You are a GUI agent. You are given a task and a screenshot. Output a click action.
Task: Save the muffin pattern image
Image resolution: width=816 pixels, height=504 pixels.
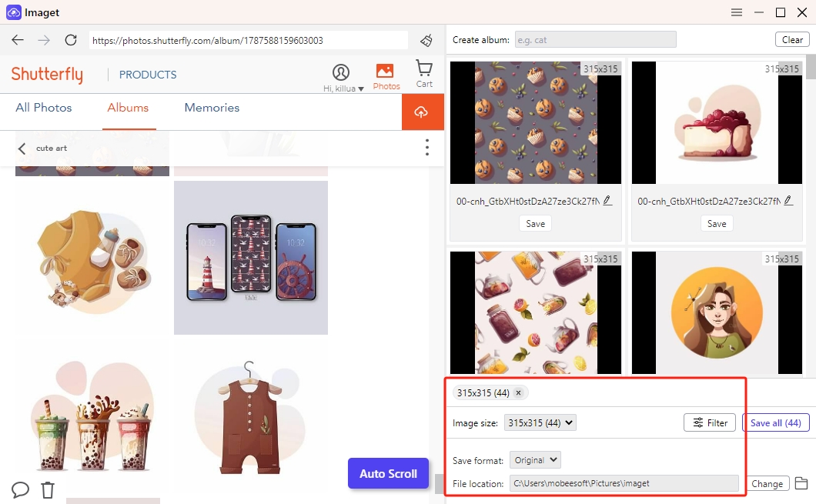[x=536, y=224]
